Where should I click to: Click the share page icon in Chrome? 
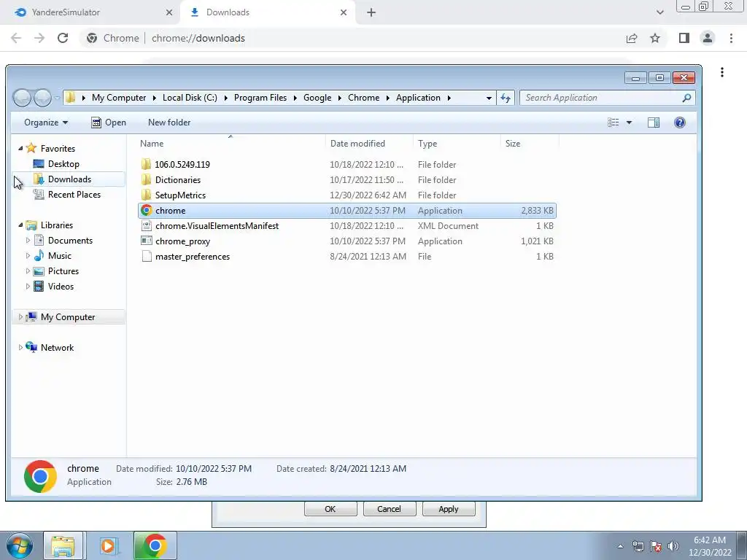pos(632,38)
